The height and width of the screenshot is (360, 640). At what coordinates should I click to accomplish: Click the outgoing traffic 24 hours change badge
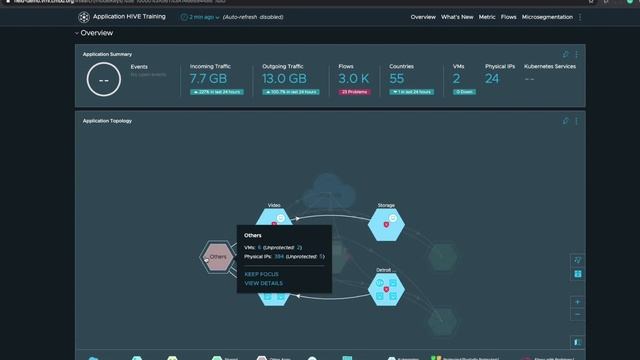pos(291,92)
